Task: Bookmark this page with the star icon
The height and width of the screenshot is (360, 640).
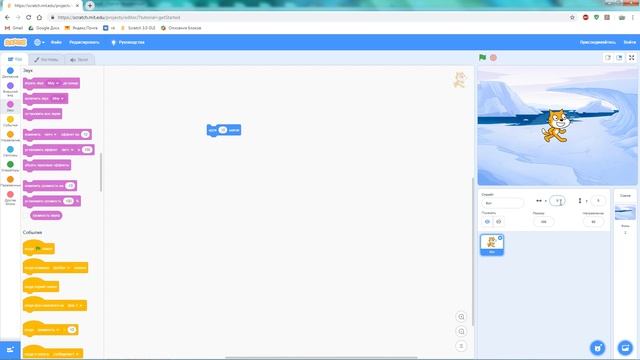Action: (x=572, y=17)
